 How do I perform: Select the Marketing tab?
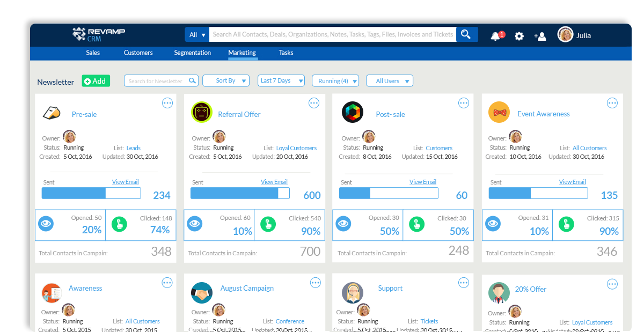[242, 53]
